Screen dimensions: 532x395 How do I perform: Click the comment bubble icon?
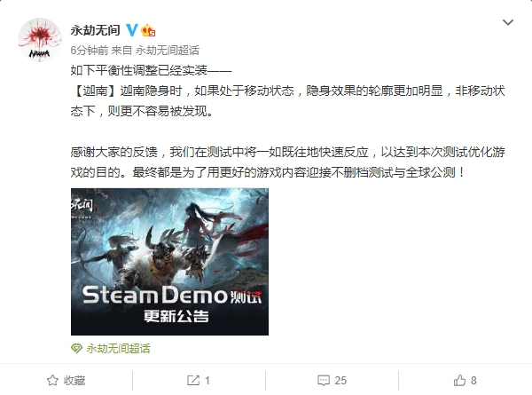(324, 380)
